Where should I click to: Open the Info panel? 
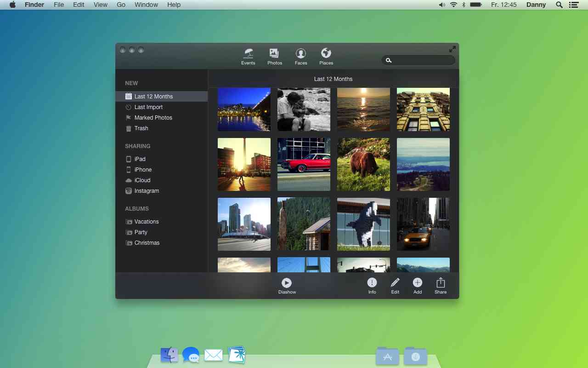372,286
